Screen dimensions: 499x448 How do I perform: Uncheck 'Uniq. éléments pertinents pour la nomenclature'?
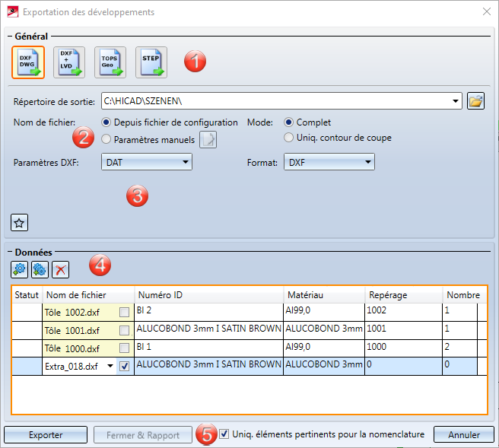click(x=224, y=434)
